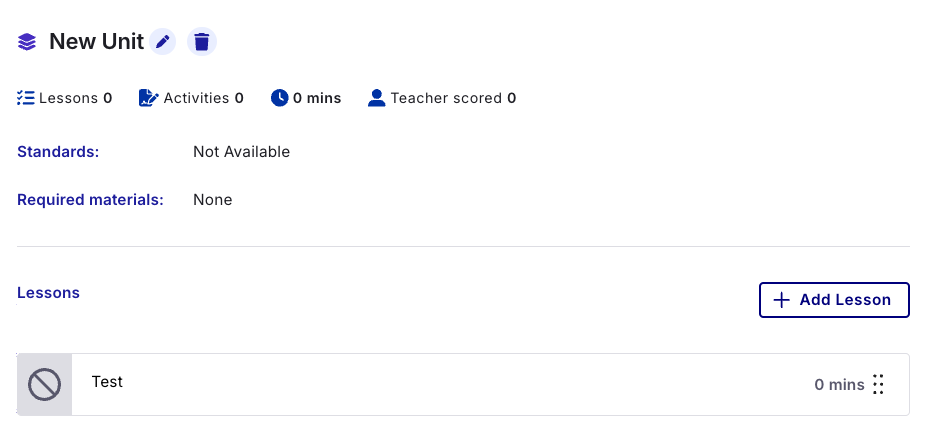The image size is (940, 444).
Task: Click the Activities pencil icon
Action: coord(149,98)
